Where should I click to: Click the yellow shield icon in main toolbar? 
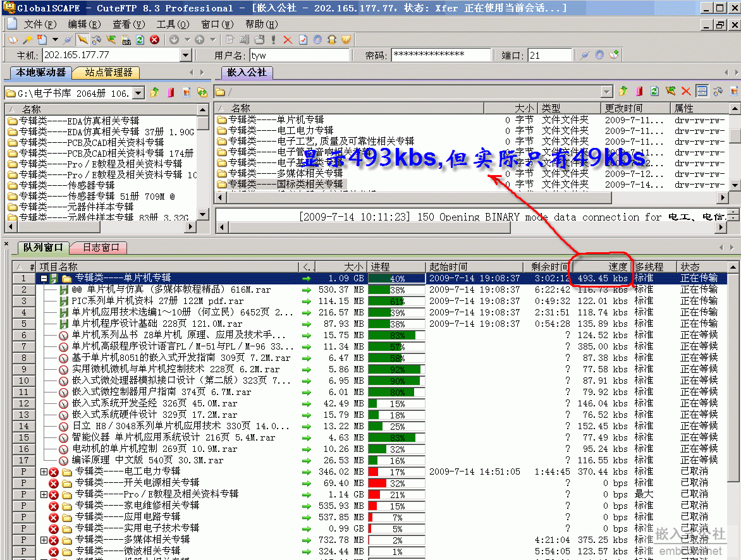pyautogui.click(x=346, y=40)
